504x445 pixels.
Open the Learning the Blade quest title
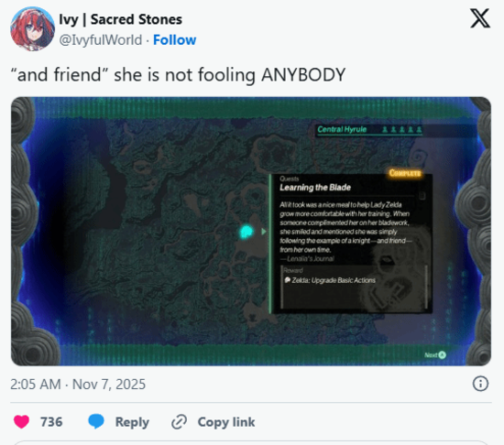pyautogui.click(x=315, y=188)
